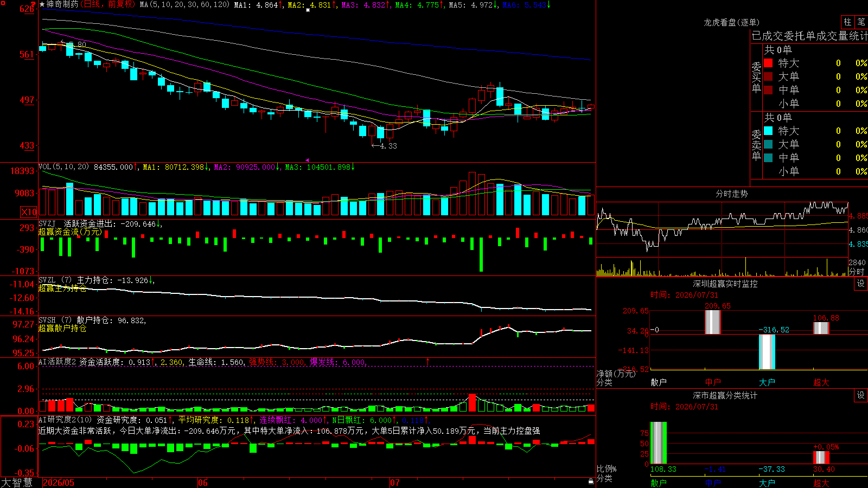The image size is (868, 488).
Task: Click the 中户 209.65 bar in 深圳超赢实时监控
Action: [x=712, y=322]
